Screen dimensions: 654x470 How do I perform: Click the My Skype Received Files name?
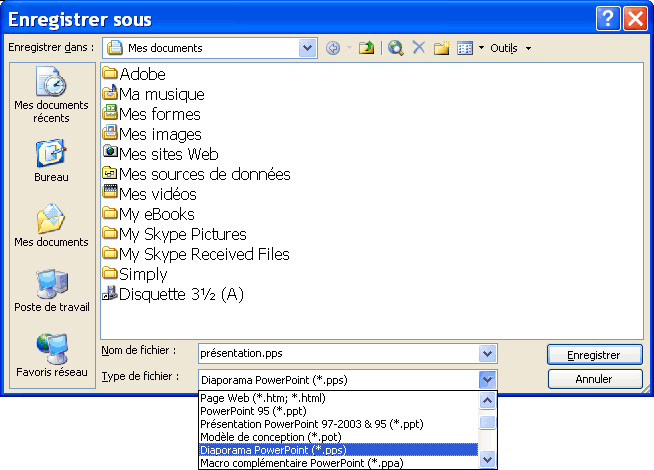coord(204,254)
